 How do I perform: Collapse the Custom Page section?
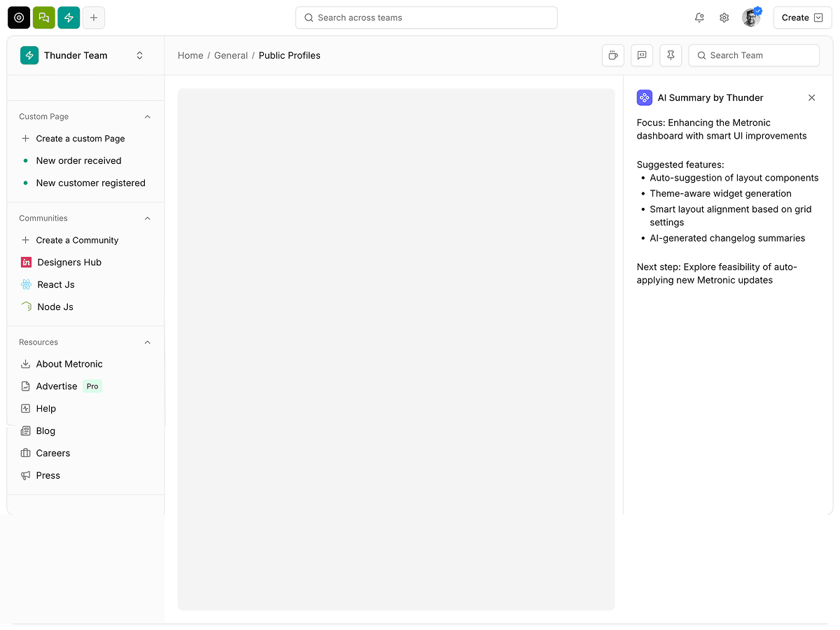[x=148, y=117]
